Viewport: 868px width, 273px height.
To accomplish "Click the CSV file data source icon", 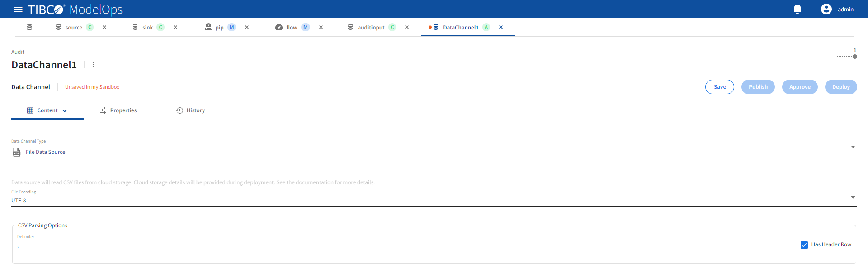I will [x=17, y=152].
